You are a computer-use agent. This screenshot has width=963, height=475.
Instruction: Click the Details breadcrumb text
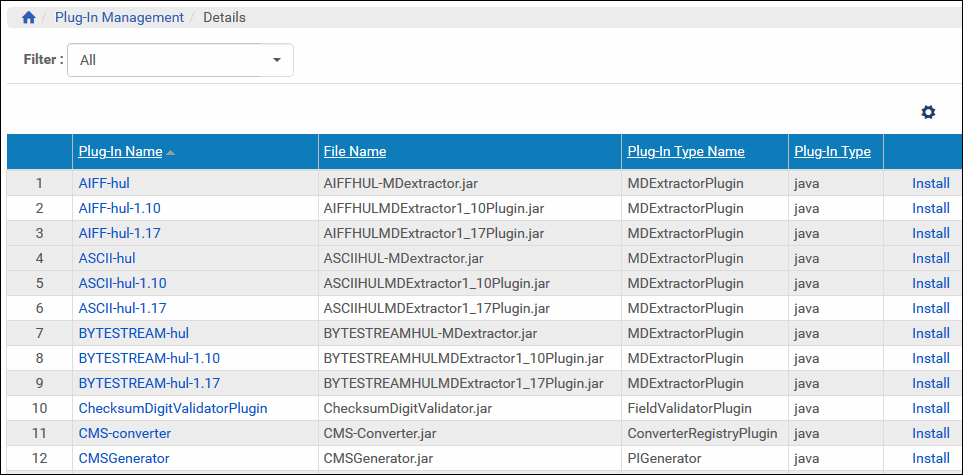[225, 18]
